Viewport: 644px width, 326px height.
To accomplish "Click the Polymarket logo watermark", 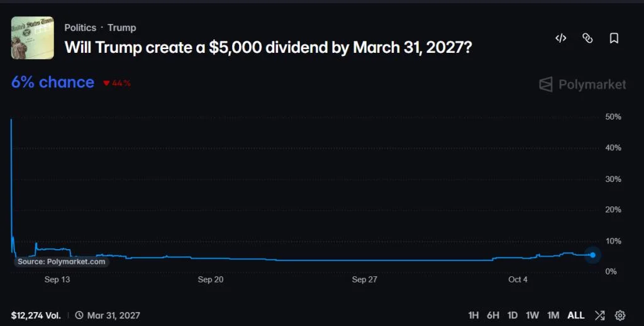I will (582, 85).
